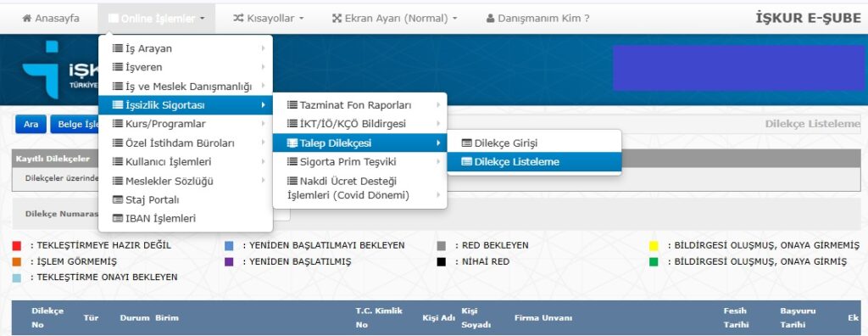Click the list icon beside İşveren

117,67
